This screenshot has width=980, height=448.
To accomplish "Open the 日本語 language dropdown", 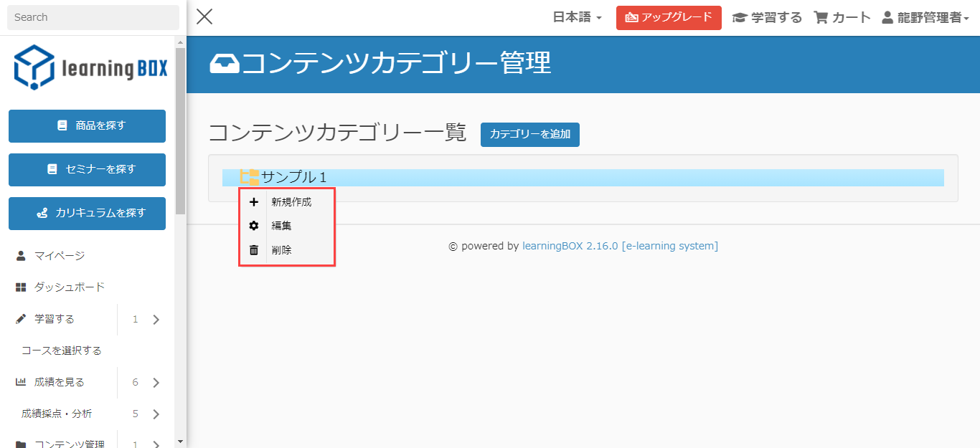I will 577,18.
